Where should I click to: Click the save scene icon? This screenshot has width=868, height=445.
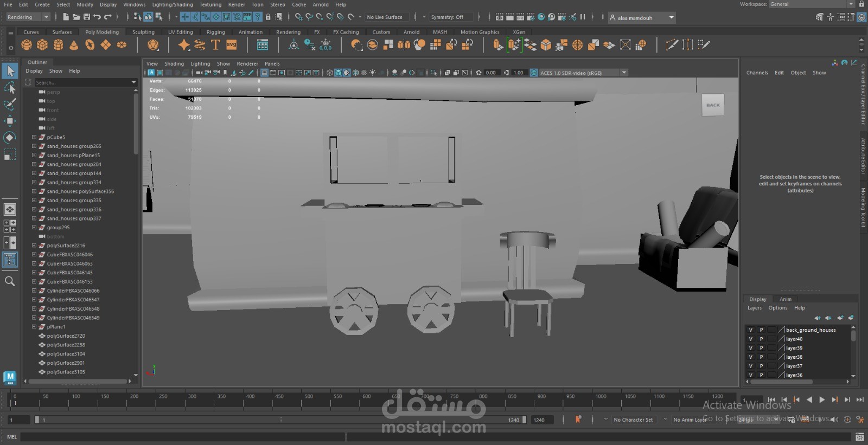(86, 17)
